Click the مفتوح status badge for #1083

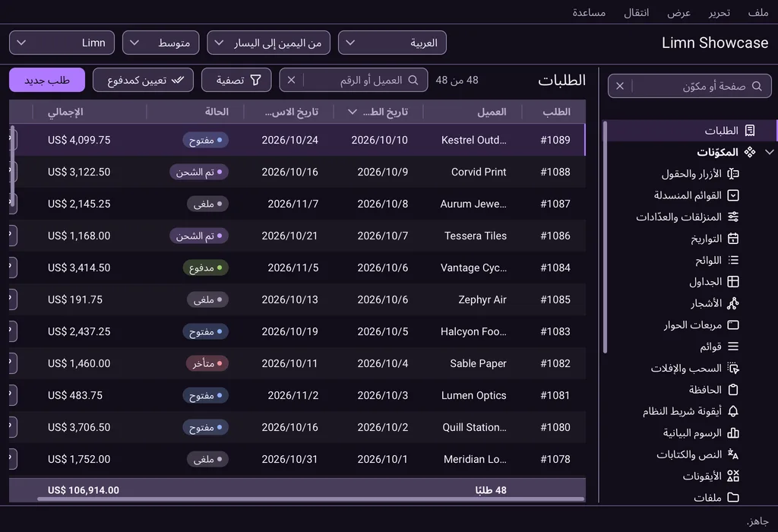click(205, 331)
